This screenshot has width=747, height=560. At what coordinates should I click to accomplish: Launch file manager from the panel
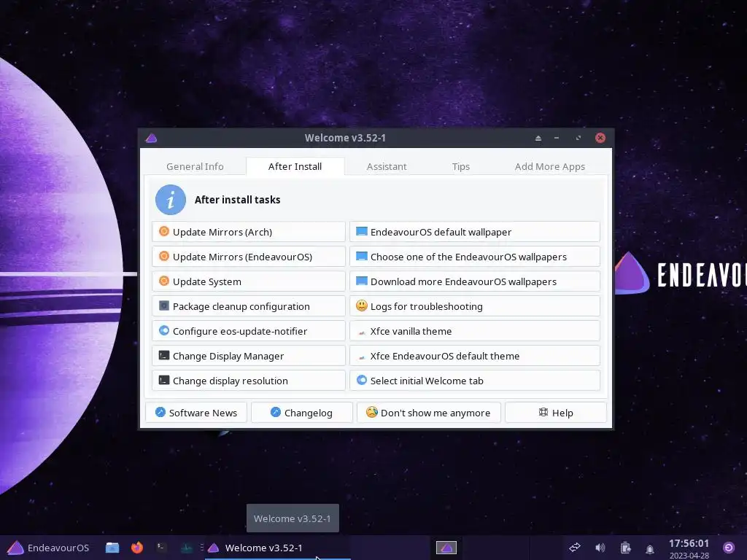click(112, 548)
